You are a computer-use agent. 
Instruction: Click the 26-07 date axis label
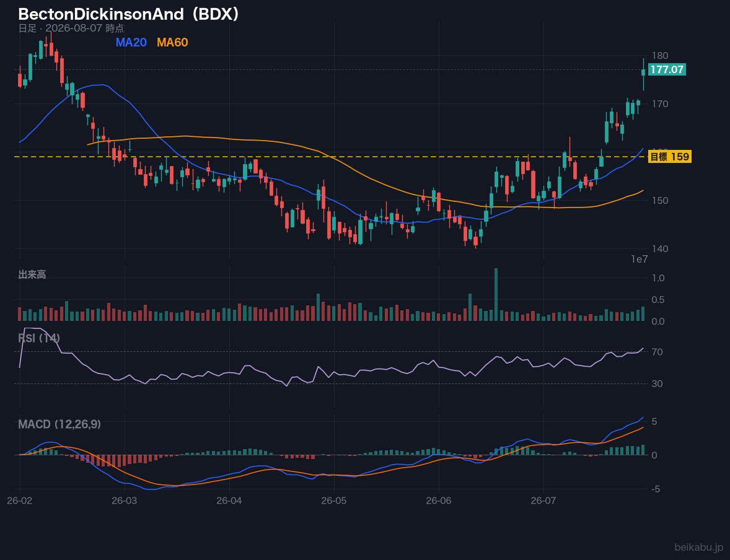click(543, 501)
